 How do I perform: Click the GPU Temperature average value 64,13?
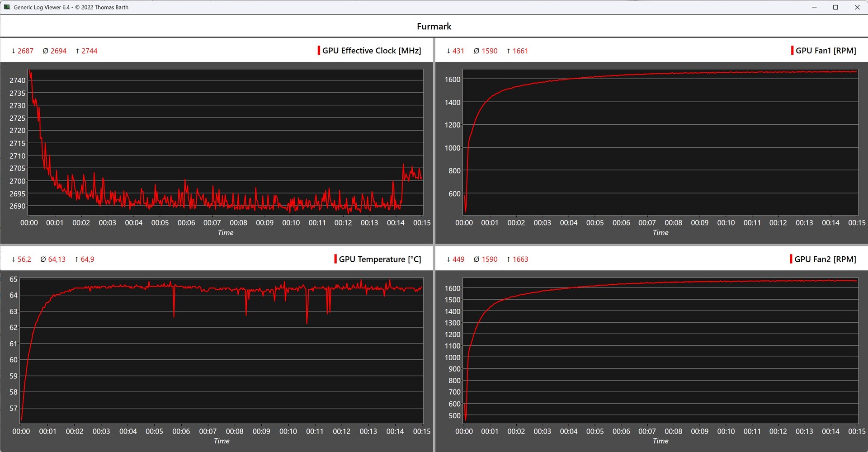[53, 259]
